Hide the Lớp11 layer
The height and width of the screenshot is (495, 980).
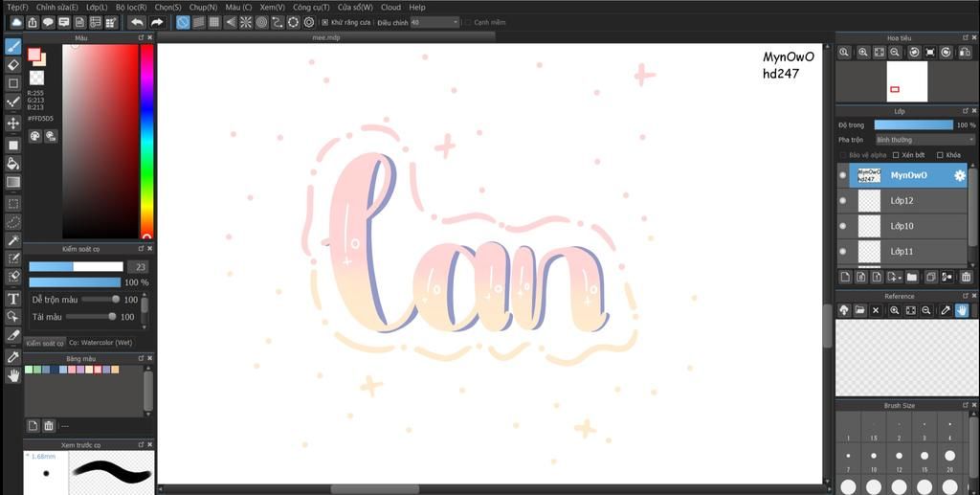pyautogui.click(x=843, y=251)
